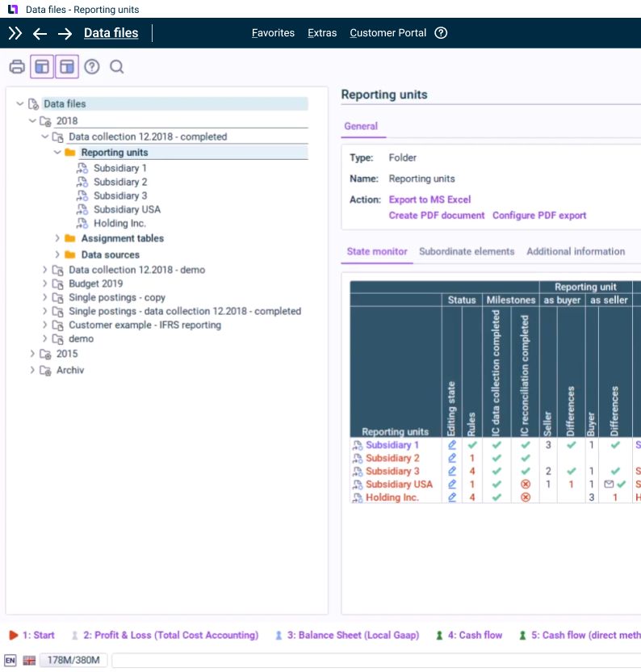Click the help icon beside Customer Portal
Screen dimensions: 641x672
coord(441,33)
